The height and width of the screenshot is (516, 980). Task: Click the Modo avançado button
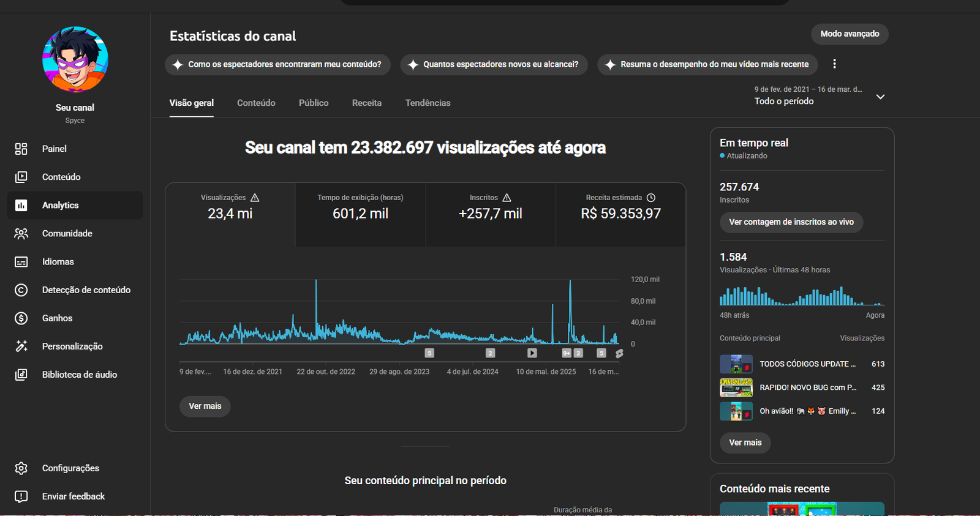(x=850, y=34)
